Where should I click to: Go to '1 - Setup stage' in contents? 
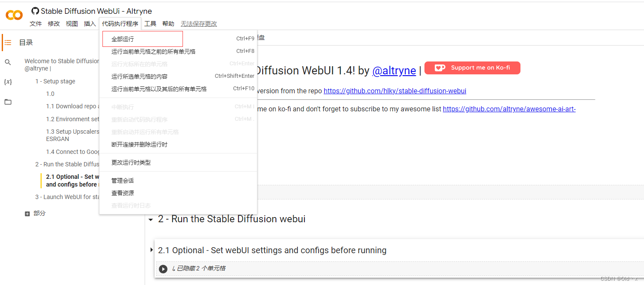click(55, 81)
